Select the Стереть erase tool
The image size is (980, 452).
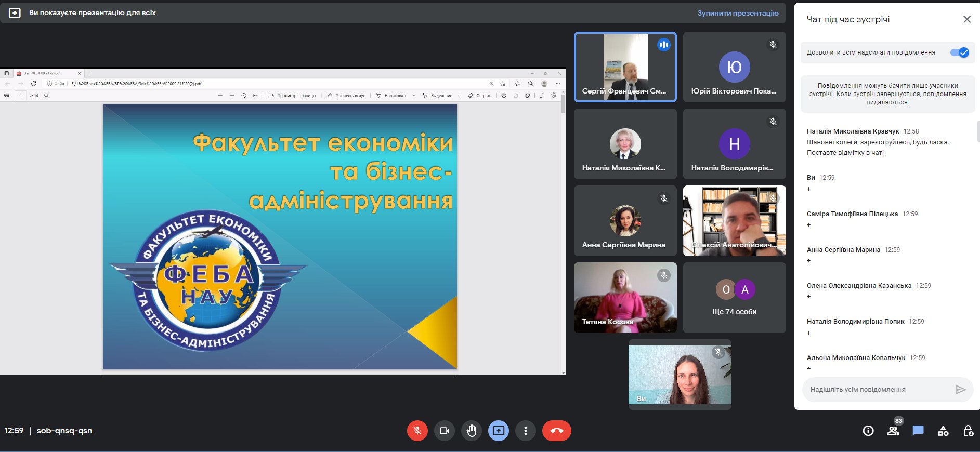pyautogui.click(x=479, y=96)
